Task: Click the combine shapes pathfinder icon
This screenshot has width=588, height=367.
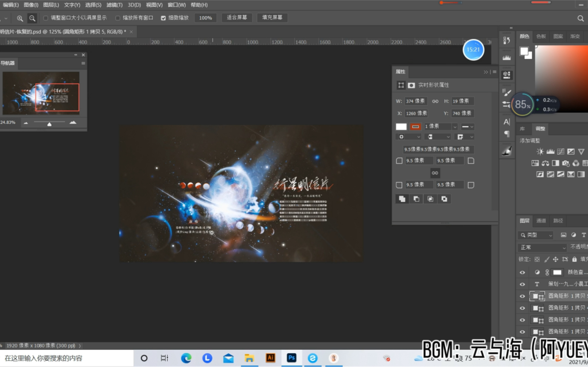Action: [402, 199]
